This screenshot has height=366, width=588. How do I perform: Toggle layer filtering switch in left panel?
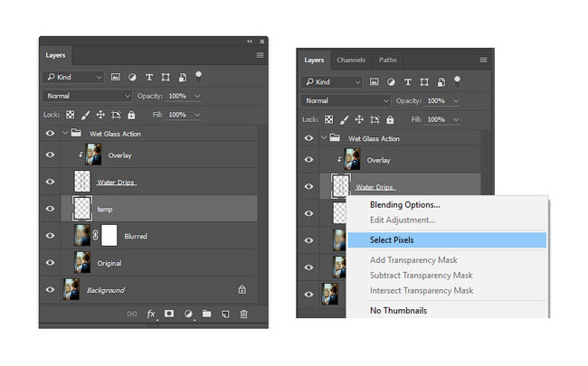[x=198, y=77]
